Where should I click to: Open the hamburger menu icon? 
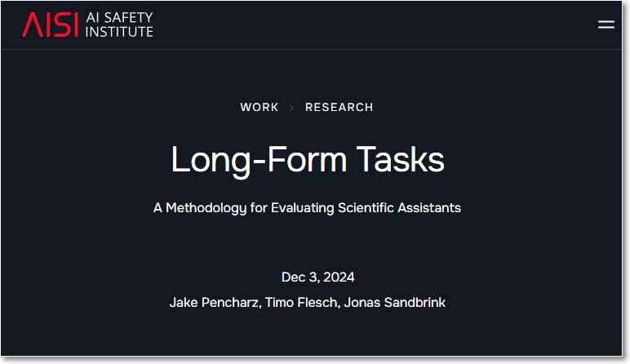point(606,24)
